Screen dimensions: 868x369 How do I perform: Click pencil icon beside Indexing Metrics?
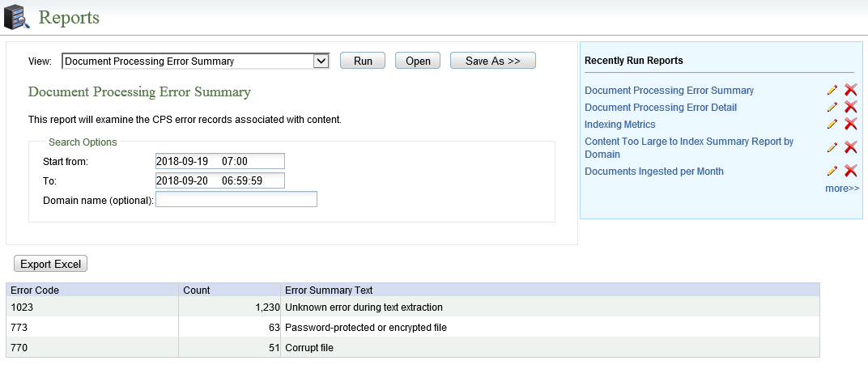click(832, 125)
